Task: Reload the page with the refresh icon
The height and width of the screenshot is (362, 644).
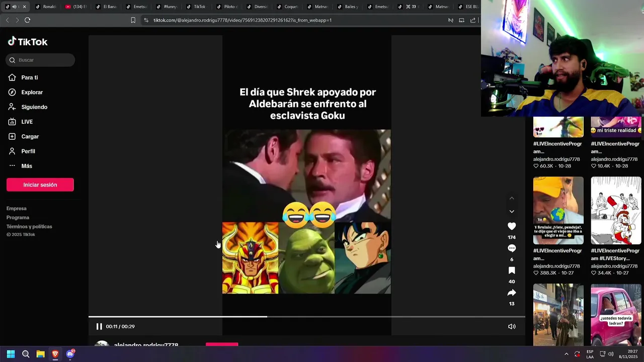Action: (27, 20)
